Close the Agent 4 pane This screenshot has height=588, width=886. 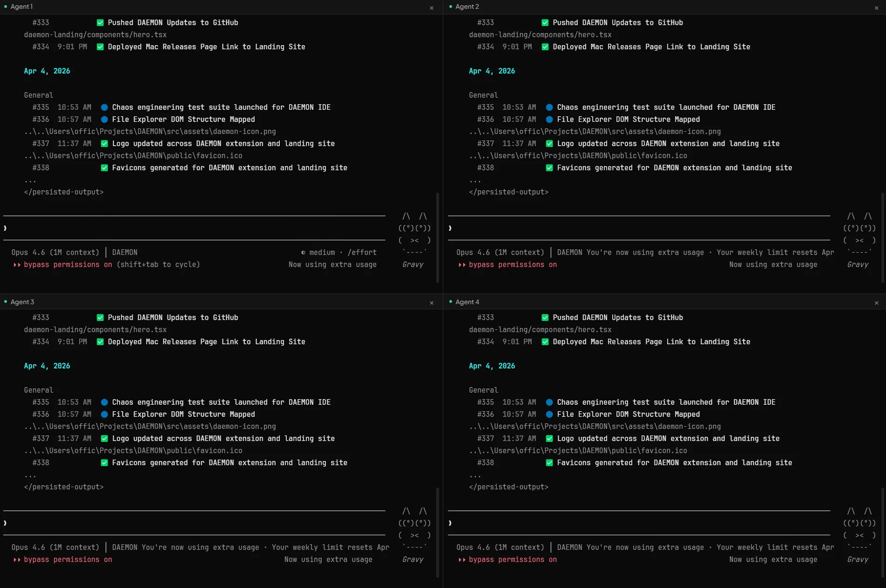coord(876,303)
